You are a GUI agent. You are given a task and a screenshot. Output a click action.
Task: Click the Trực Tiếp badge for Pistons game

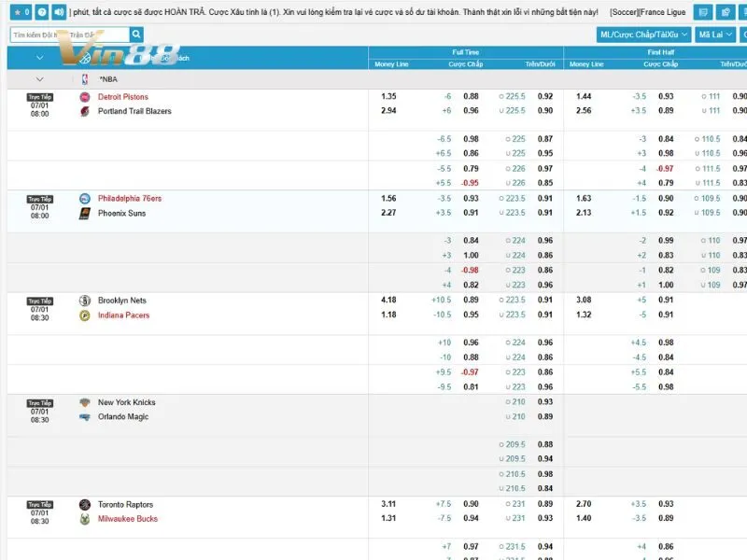coord(40,97)
